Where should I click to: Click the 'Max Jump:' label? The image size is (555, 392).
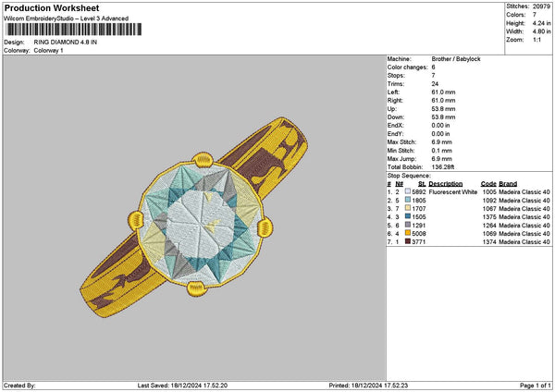click(x=401, y=159)
